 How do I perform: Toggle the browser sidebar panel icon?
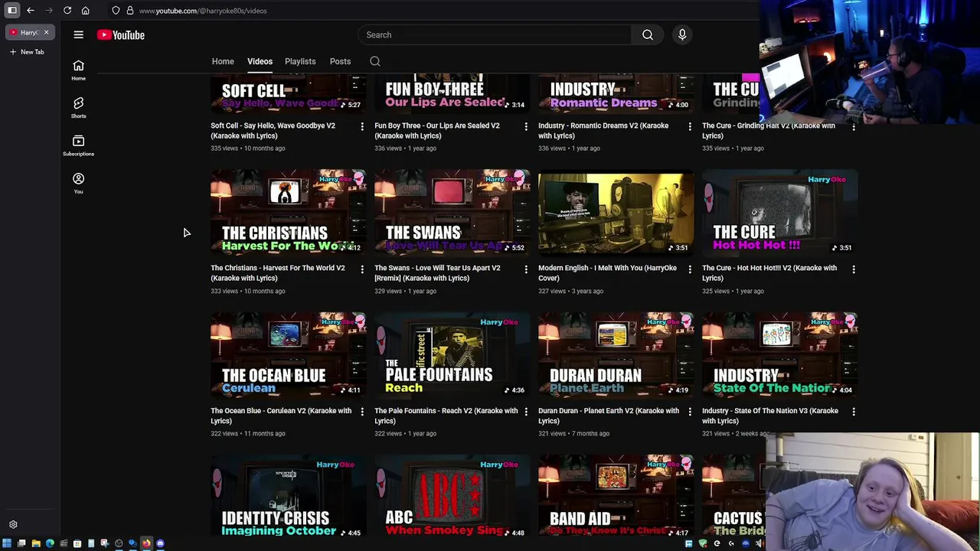[12, 11]
